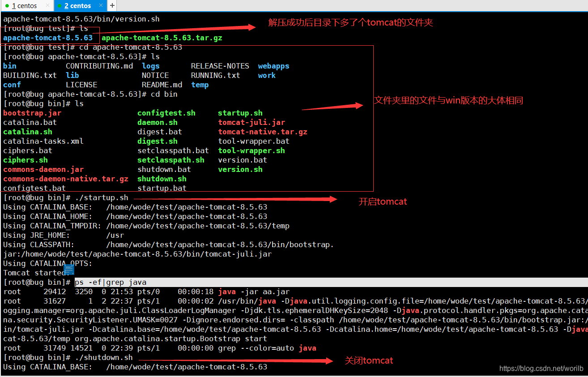Click startup.bat in the listing
Viewport: 588px width, 377px height.
pos(162,188)
